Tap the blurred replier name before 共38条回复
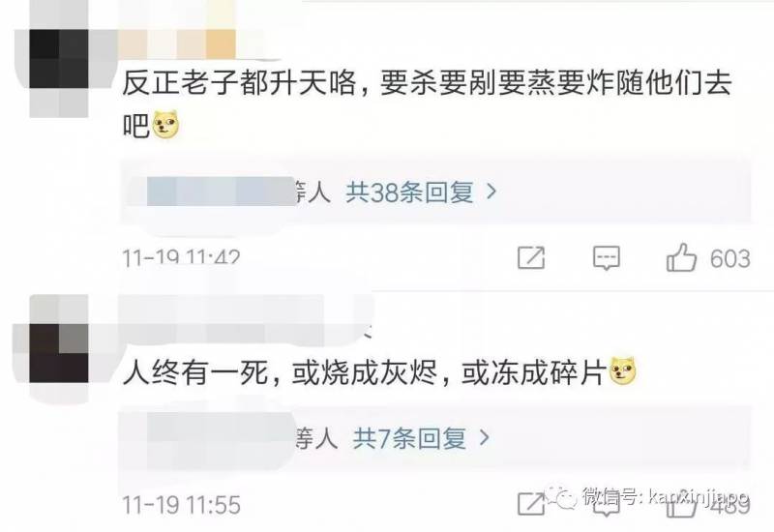The image size is (774, 532). (x=221, y=192)
